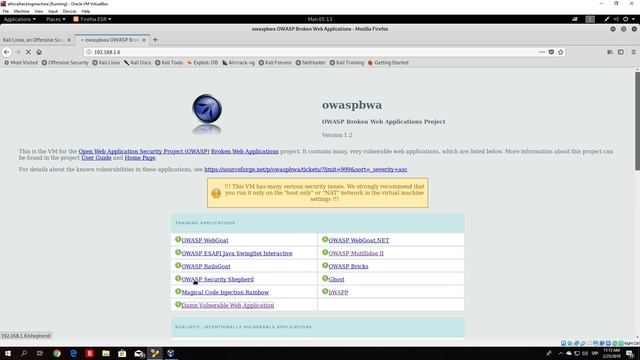Save the page to Pocket
Screen dimensions: 640x360
click(x=551, y=52)
